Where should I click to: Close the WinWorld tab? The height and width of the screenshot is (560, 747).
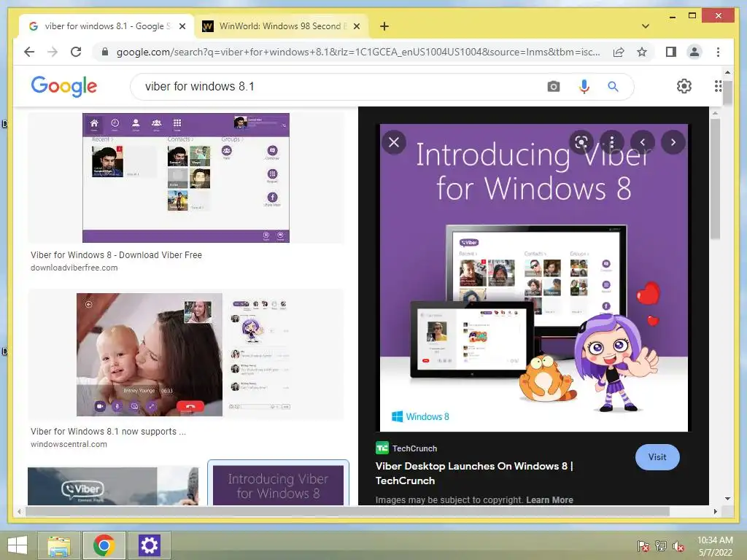point(356,26)
